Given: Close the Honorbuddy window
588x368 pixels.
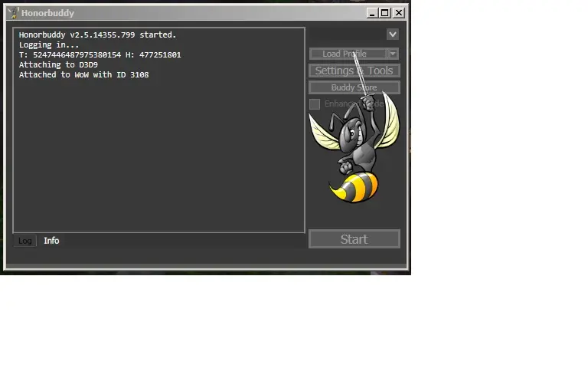Looking at the screenshot, I should click(x=399, y=13).
